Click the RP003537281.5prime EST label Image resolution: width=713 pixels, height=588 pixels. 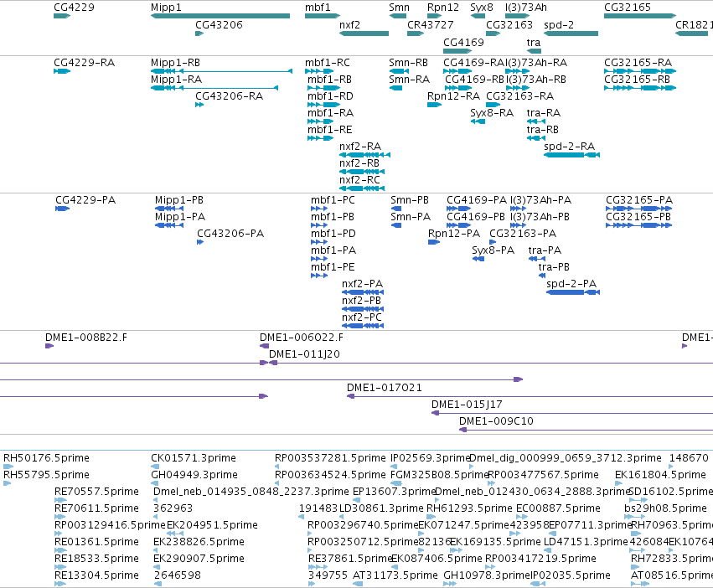click(x=330, y=458)
